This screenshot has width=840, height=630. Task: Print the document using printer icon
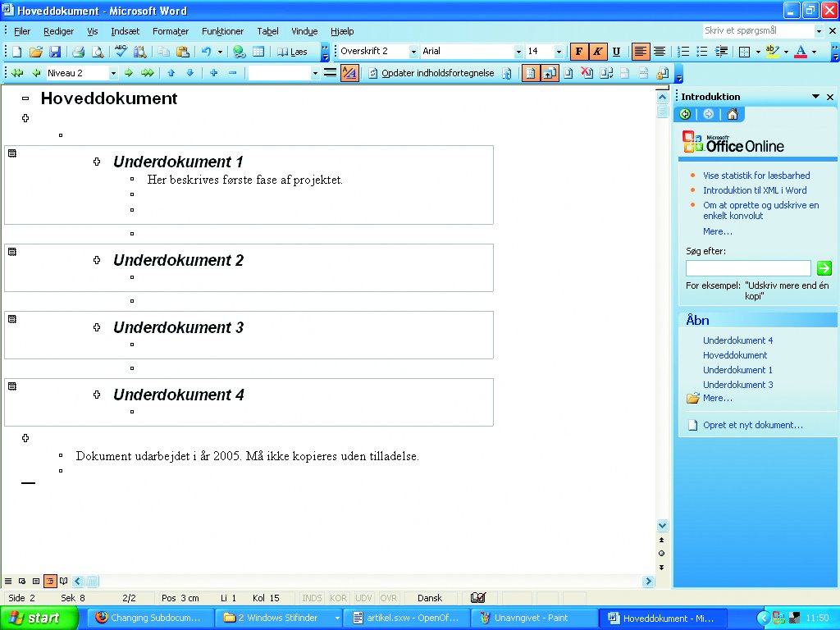click(78, 52)
